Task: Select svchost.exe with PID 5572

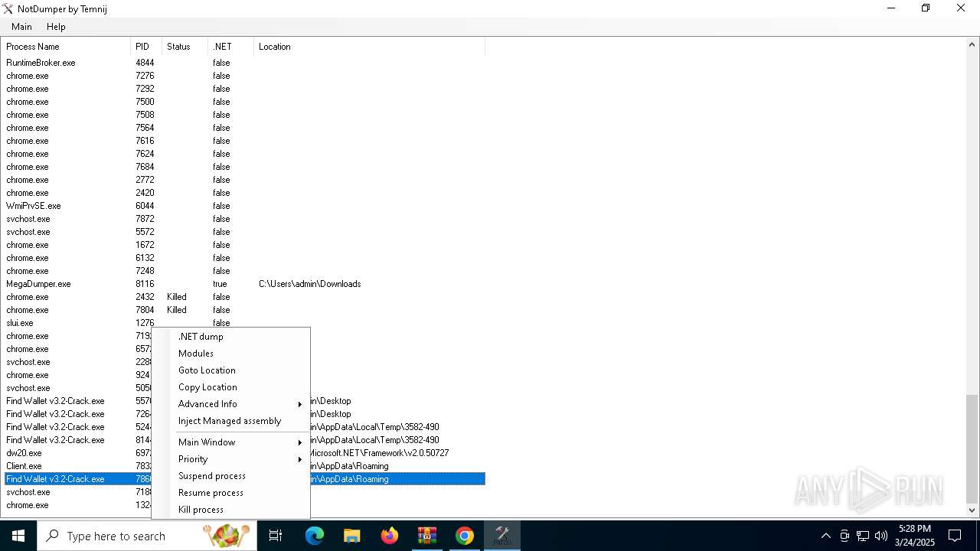Action: [x=243, y=232]
